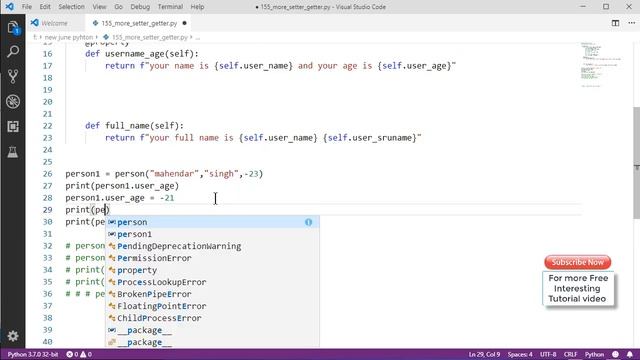Click line number 26 in gutter
This screenshot has width=640, height=360.
(x=48, y=174)
